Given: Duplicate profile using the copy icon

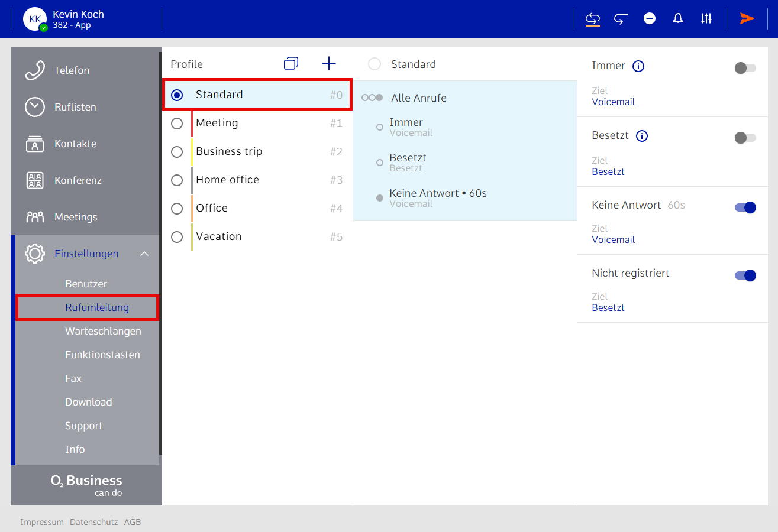Looking at the screenshot, I should tap(291, 64).
